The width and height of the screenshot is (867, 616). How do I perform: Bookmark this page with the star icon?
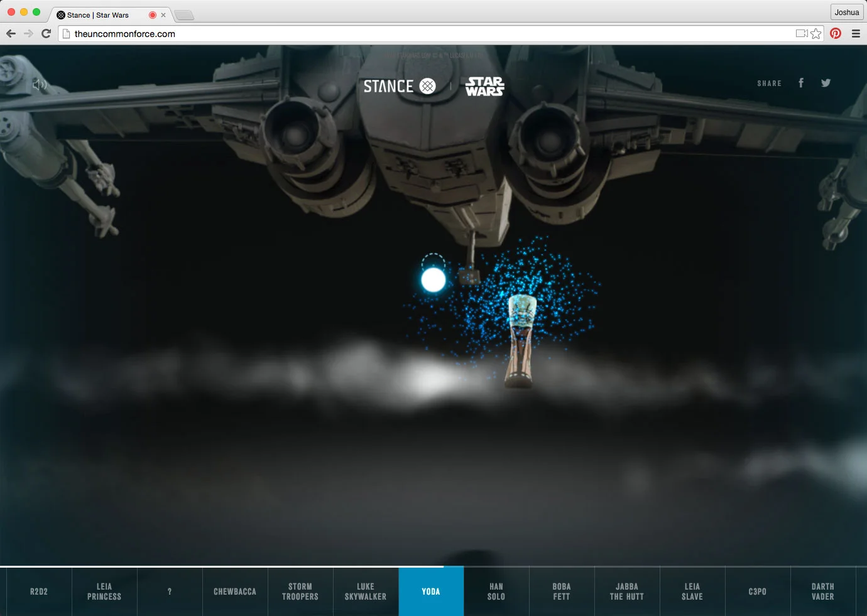(815, 33)
